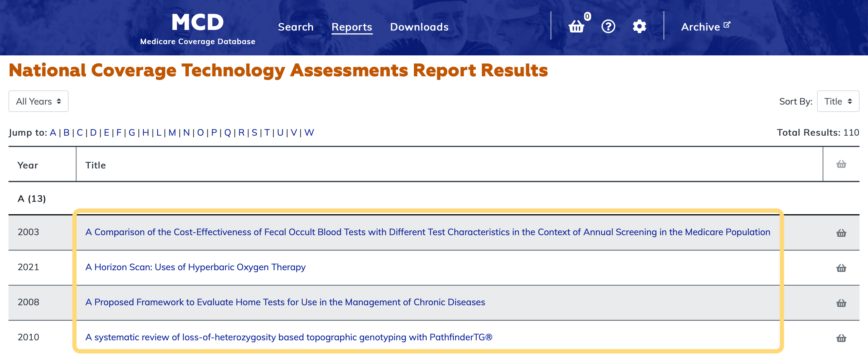868x355 pixels.
Task: Open A Horizon Scan: Hyperbaric Oxygen Therapy
Action: coord(195,267)
